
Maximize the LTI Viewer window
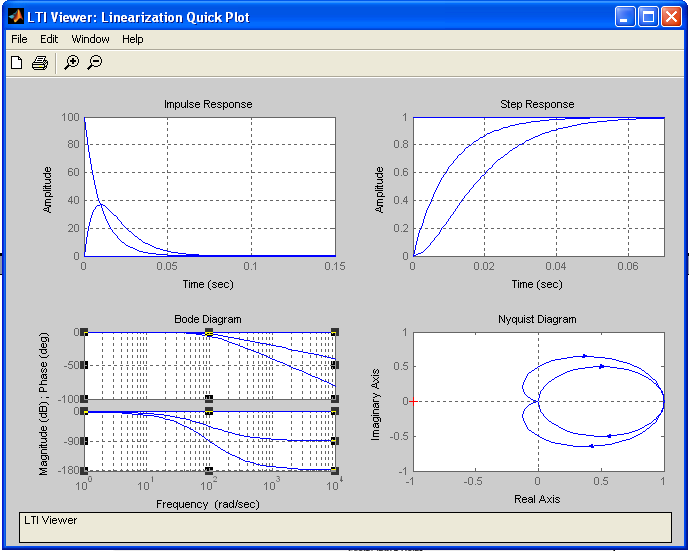(648, 17)
